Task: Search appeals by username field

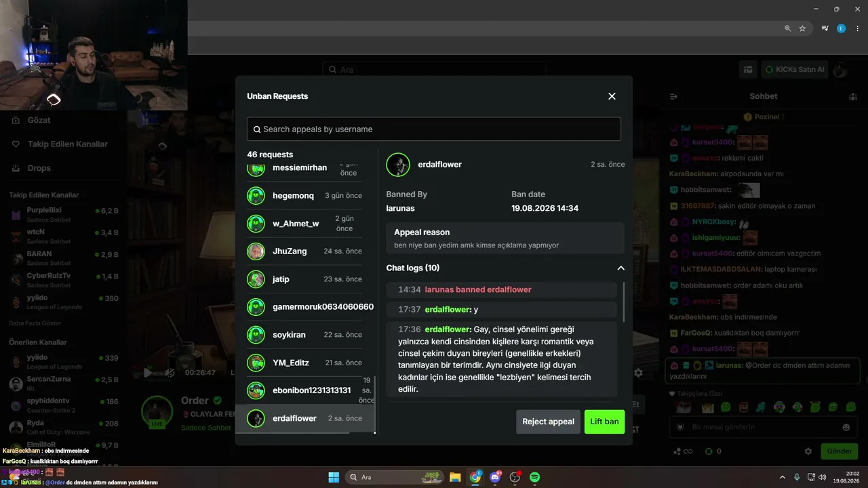Action: (434, 129)
